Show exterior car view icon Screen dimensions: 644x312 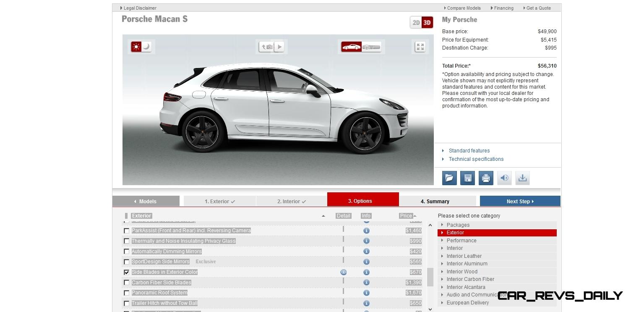pyautogui.click(x=351, y=47)
